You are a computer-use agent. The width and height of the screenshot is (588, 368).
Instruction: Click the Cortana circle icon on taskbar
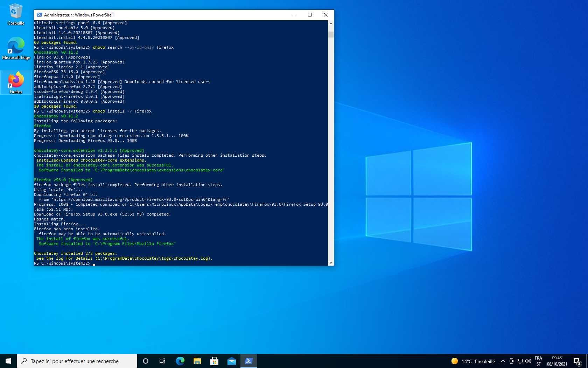(146, 361)
